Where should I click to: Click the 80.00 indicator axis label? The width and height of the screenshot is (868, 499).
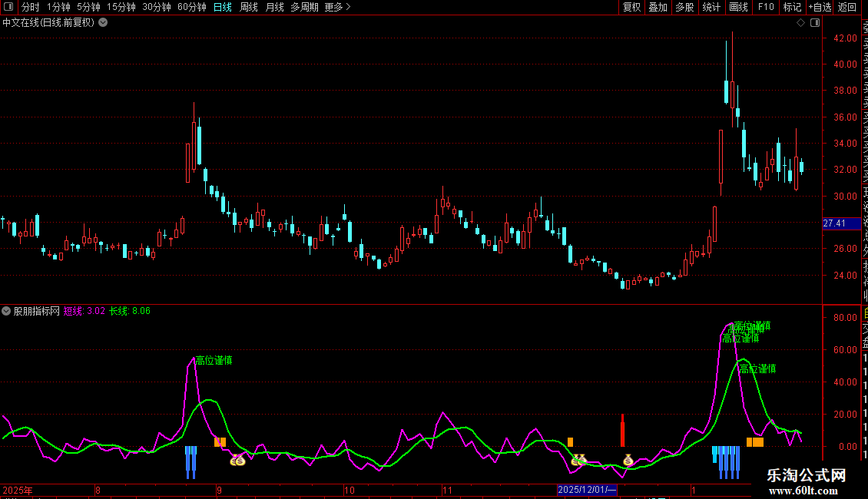tap(845, 318)
